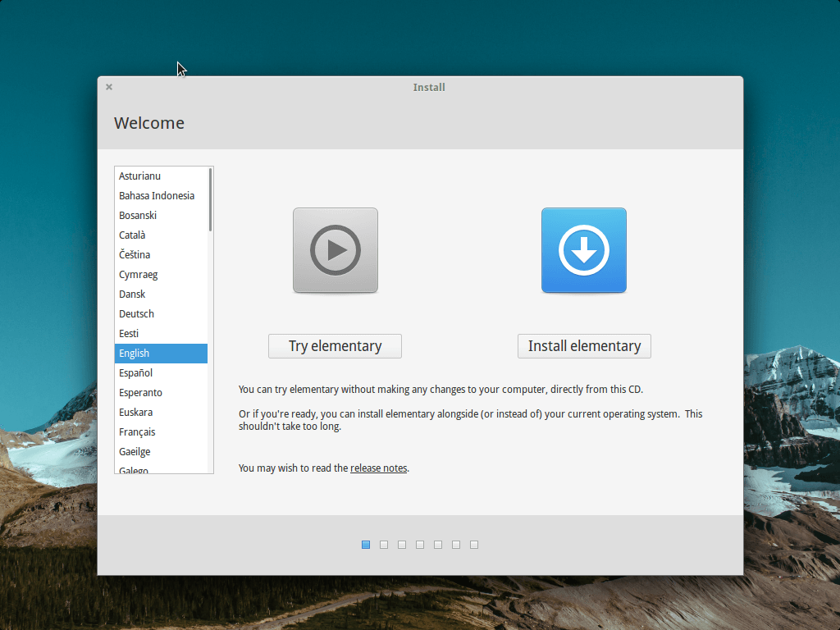Click the highlighted first page indicator dot
Screen dimensions: 840x630
365,544
